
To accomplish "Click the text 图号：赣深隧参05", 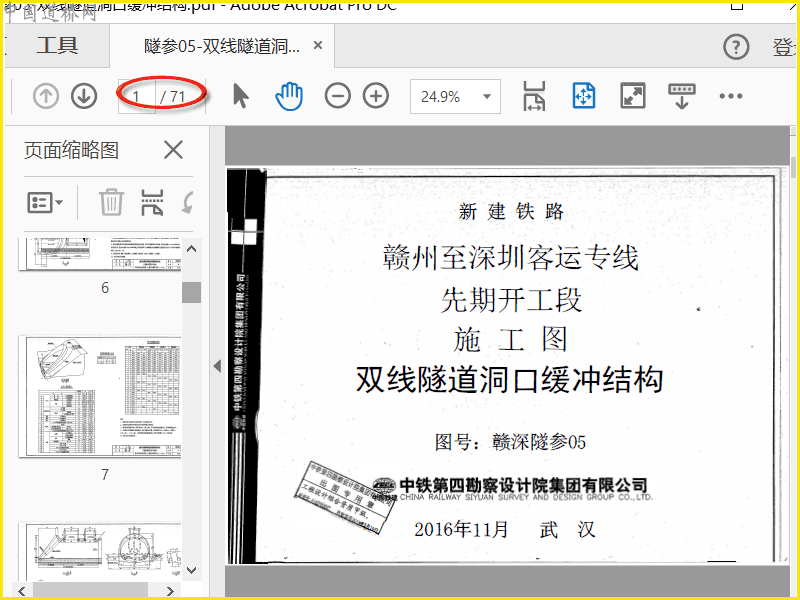I will point(510,442).
